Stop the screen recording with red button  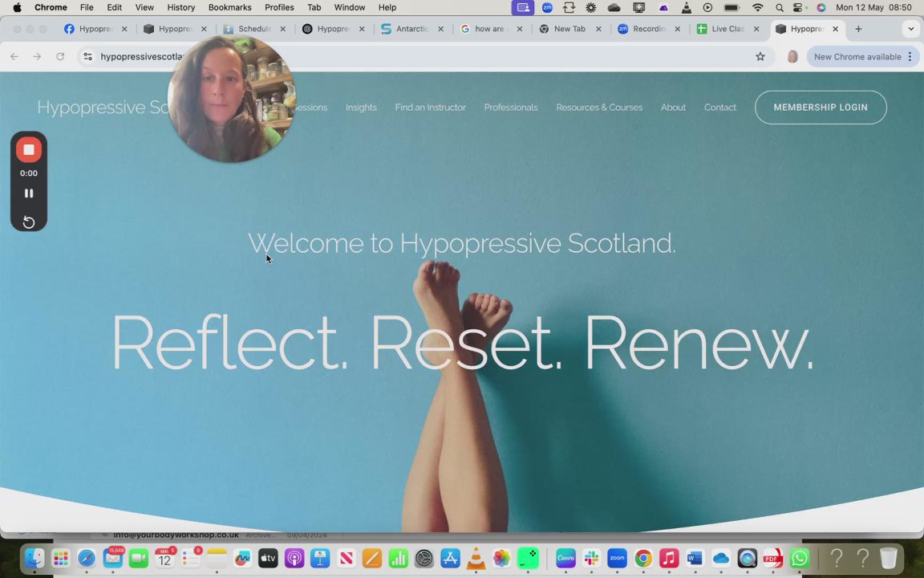28,150
